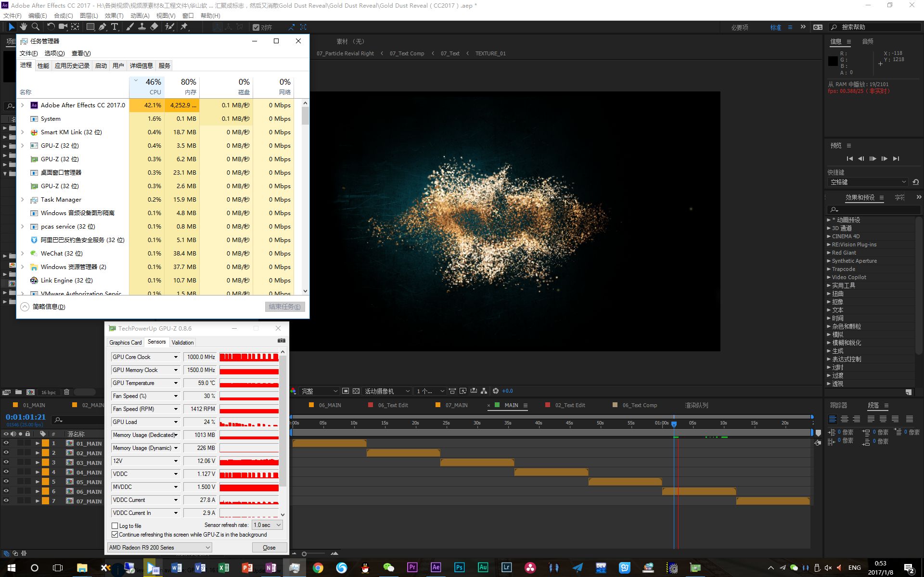
Task: Click the Close button in GPU-Z
Action: click(x=269, y=548)
